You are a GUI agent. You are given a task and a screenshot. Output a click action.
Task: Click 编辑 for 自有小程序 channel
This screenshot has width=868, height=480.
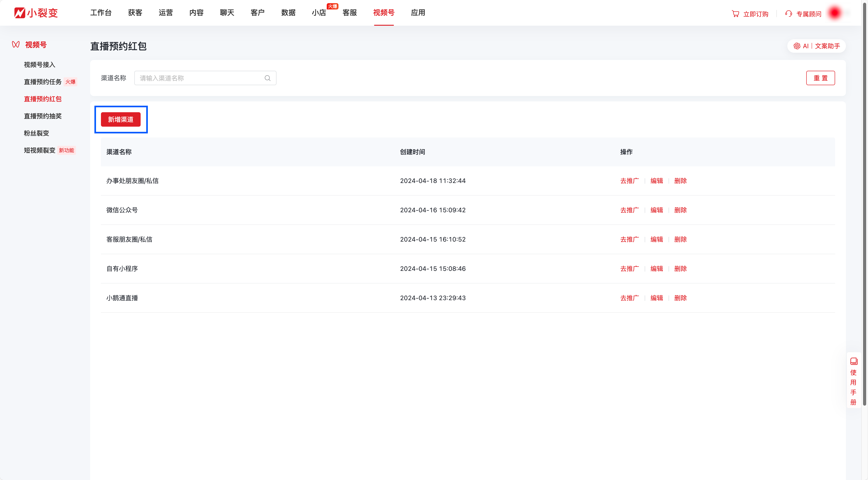click(656, 269)
